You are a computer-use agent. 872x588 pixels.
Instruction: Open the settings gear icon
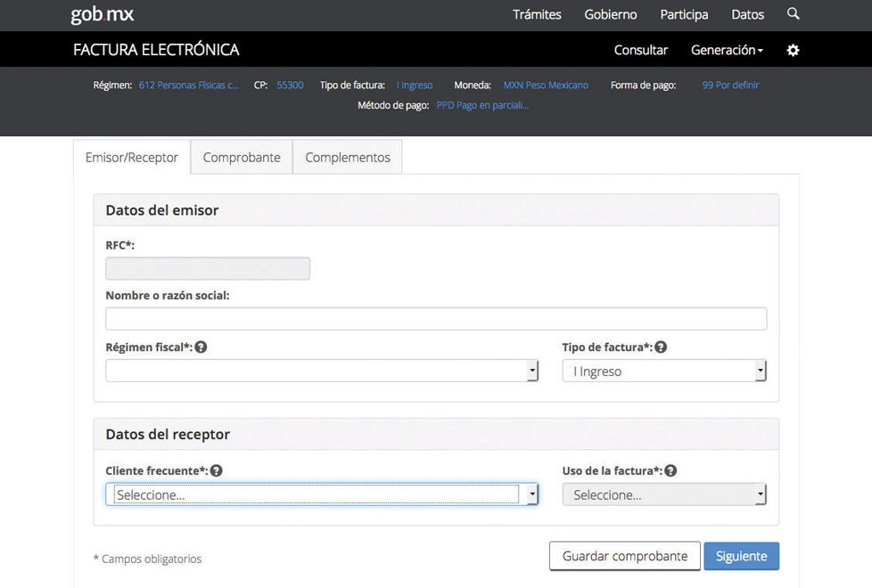point(793,51)
